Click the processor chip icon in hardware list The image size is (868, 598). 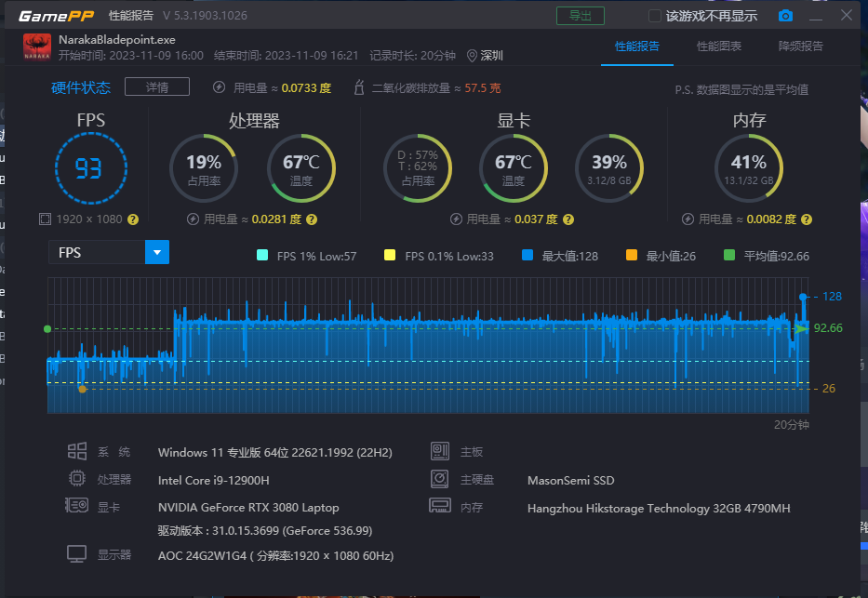pyautogui.click(x=77, y=478)
